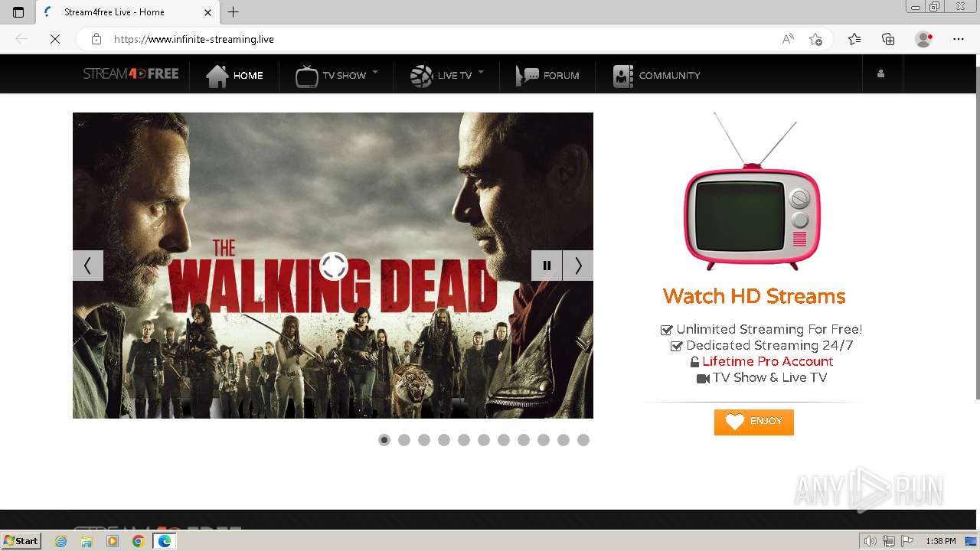Select the ninth carousel dot
This screenshot has height=551, width=980.
point(544,440)
